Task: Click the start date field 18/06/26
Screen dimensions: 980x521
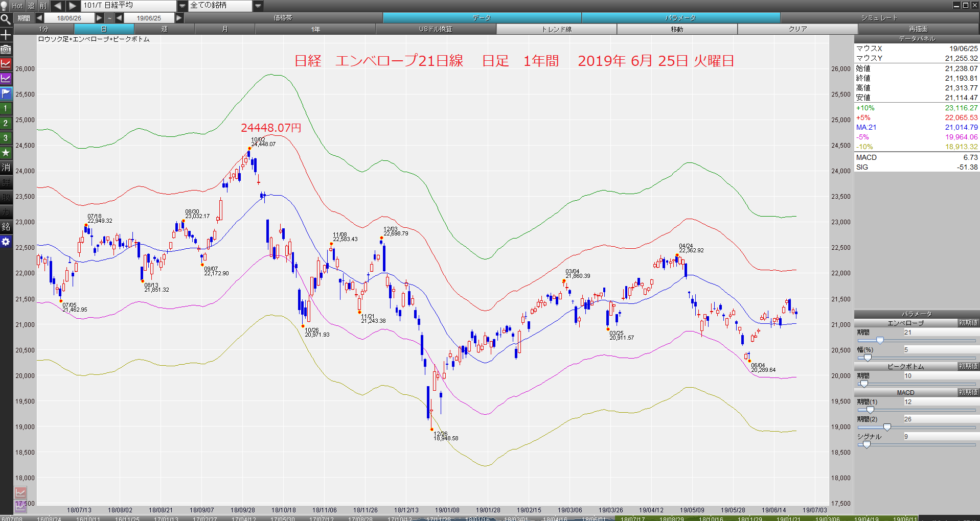Action: (69, 18)
